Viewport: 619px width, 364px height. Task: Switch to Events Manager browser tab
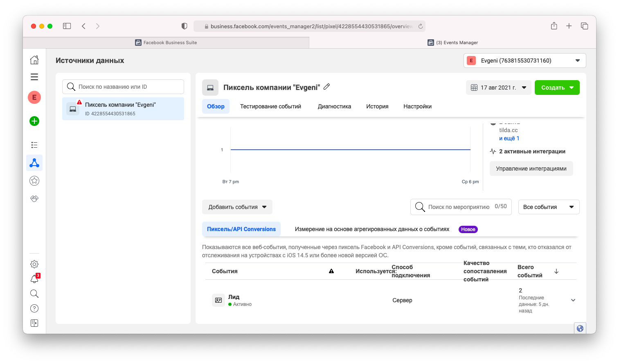[x=452, y=43]
